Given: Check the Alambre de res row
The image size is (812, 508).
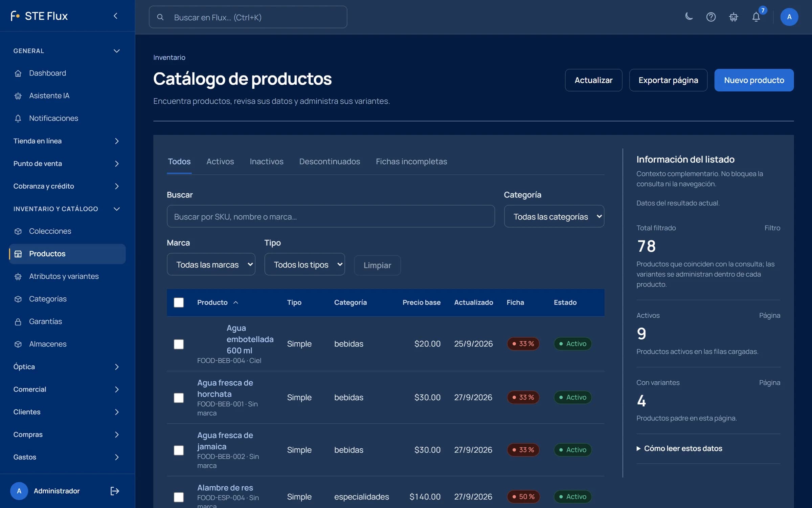Looking at the screenshot, I should [179, 497].
